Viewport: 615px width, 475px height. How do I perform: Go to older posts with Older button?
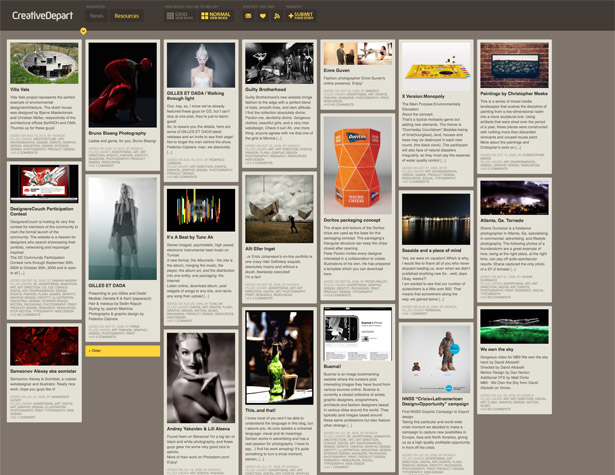coord(123,351)
